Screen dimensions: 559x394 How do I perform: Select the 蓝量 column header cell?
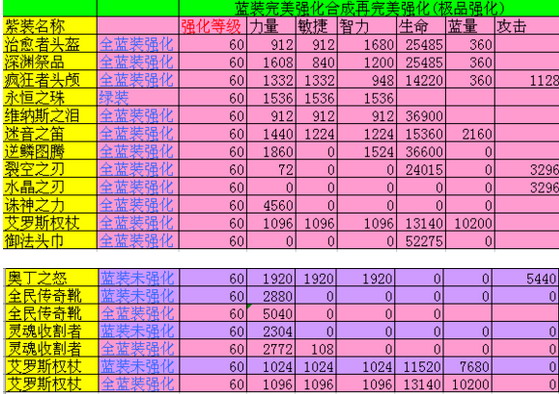pos(470,26)
